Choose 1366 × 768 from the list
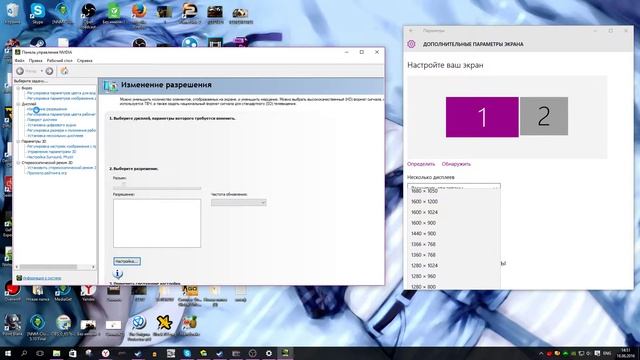Image resolution: width=640 pixels, height=360 pixels. click(x=454, y=244)
